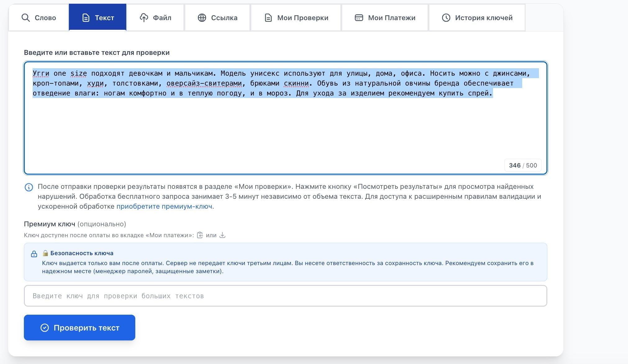Select the clock icon on История ключей tab
628x364 pixels.
click(446, 18)
